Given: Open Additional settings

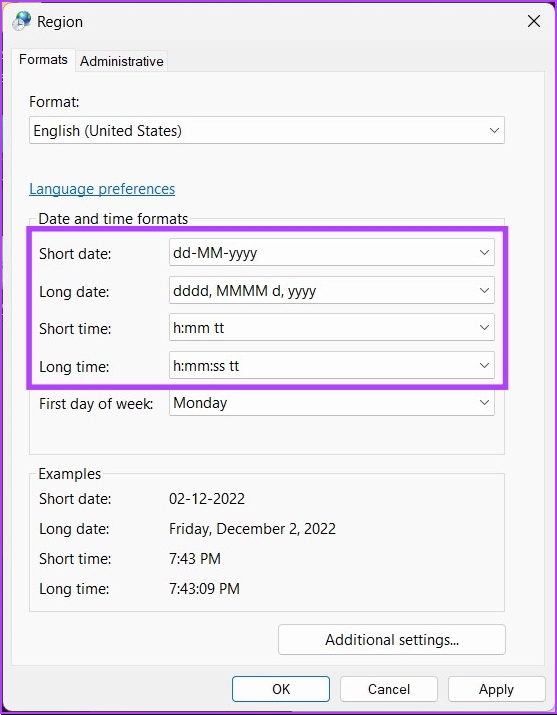Looking at the screenshot, I should point(392,640).
